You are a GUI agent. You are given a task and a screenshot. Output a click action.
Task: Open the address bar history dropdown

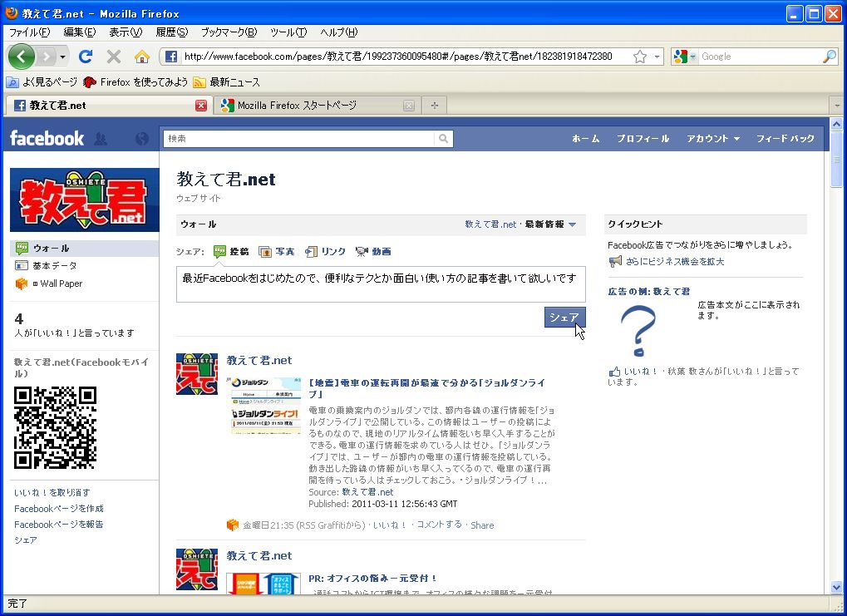(657, 57)
